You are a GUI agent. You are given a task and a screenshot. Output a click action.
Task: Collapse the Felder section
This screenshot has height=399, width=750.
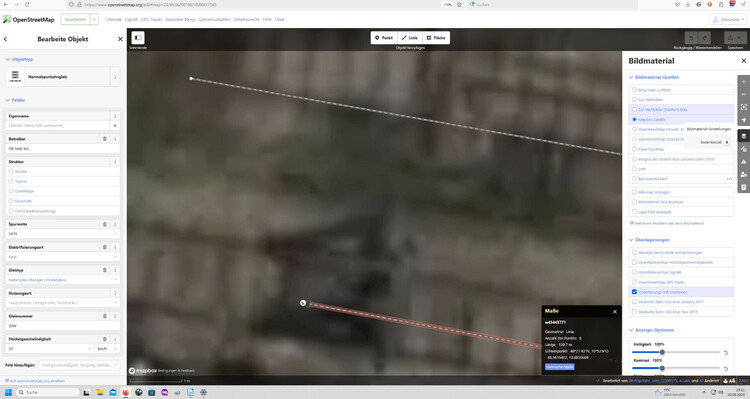(x=15, y=100)
